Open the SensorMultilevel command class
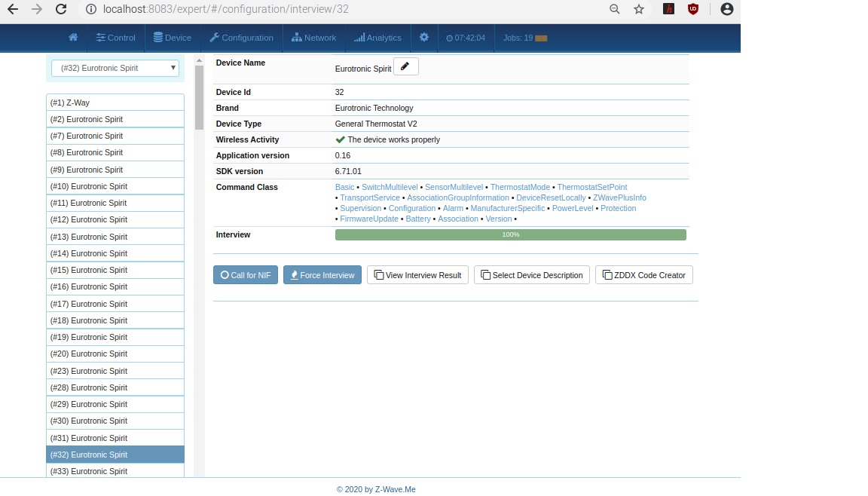Image resolution: width=868 pixels, height=496 pixels. [x=454, y=187]
